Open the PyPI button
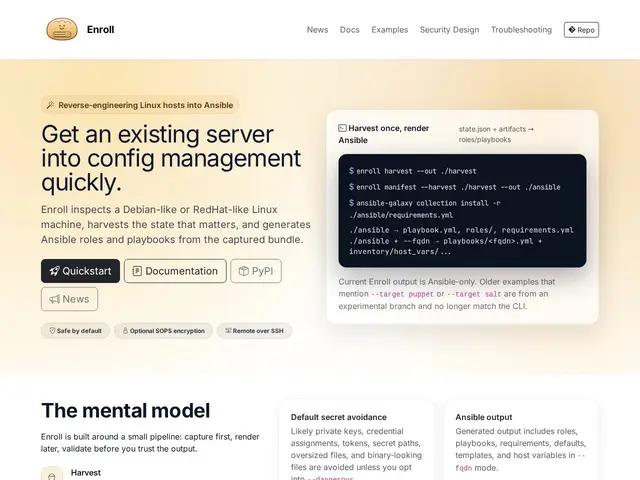 pyautogui.click(x=256, y=271)
